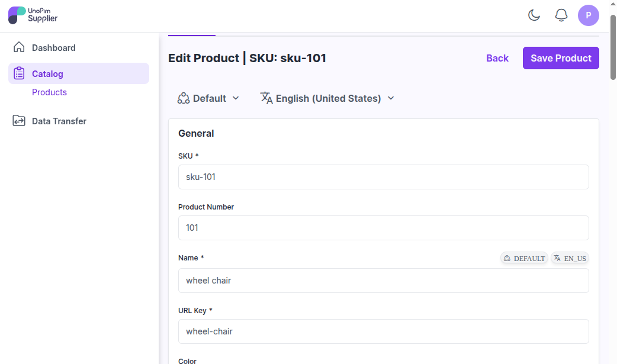The image size is (617, 364).
Task: Click into the Name field
Action: pyautogui.click(x=383, y=280)
